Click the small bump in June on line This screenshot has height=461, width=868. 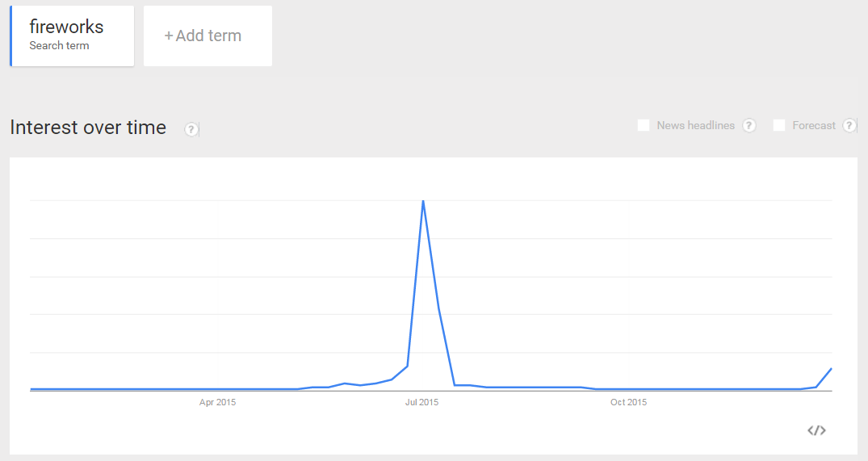[x=345, y=383]
